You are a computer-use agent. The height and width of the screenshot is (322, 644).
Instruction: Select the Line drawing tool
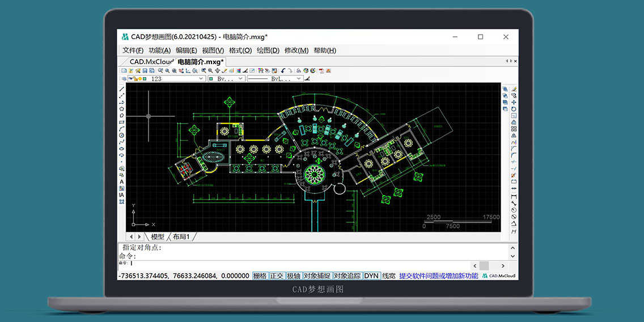[122, 89]
